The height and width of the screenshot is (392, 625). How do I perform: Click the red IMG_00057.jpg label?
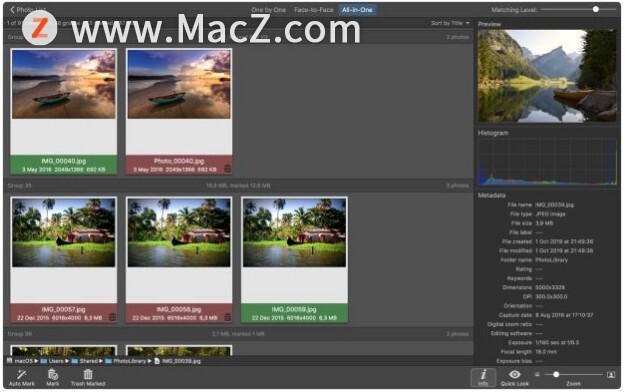(x=64, y=313)
